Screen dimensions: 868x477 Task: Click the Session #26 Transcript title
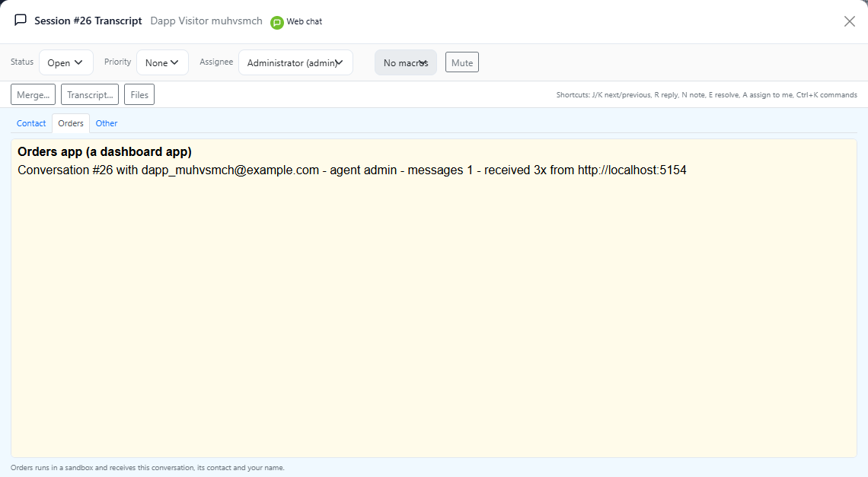pos(88,21)
